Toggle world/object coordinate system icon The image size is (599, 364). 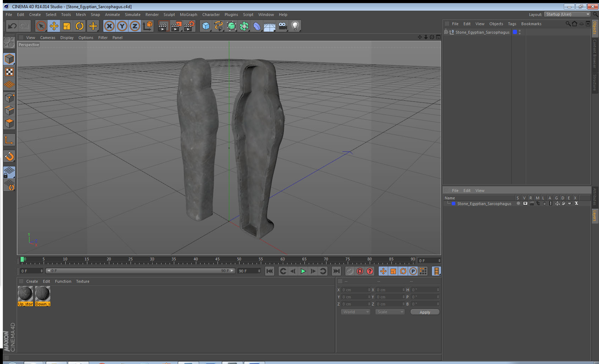[148, 26]
